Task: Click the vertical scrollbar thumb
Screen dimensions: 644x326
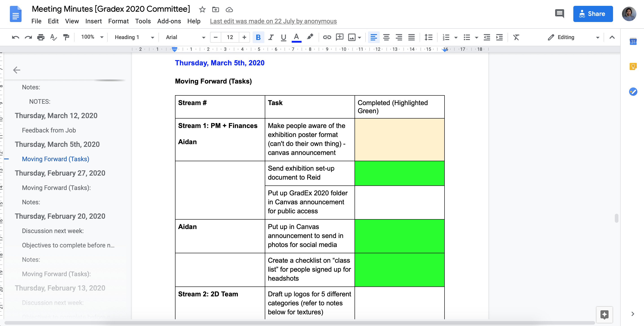Action: tap(616, 218)
